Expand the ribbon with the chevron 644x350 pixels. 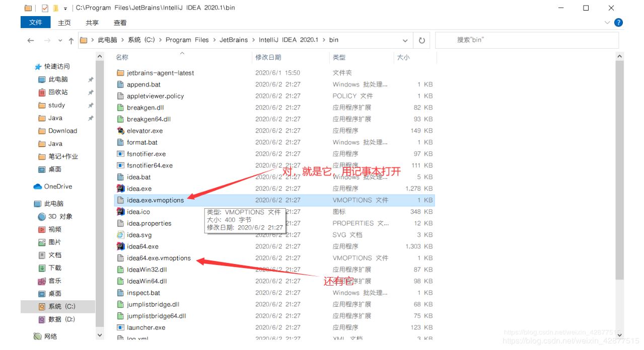pos(607,23)
